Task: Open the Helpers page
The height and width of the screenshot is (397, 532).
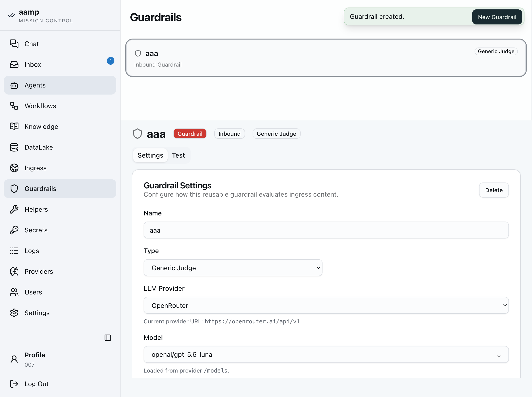Action: (60, 209)
